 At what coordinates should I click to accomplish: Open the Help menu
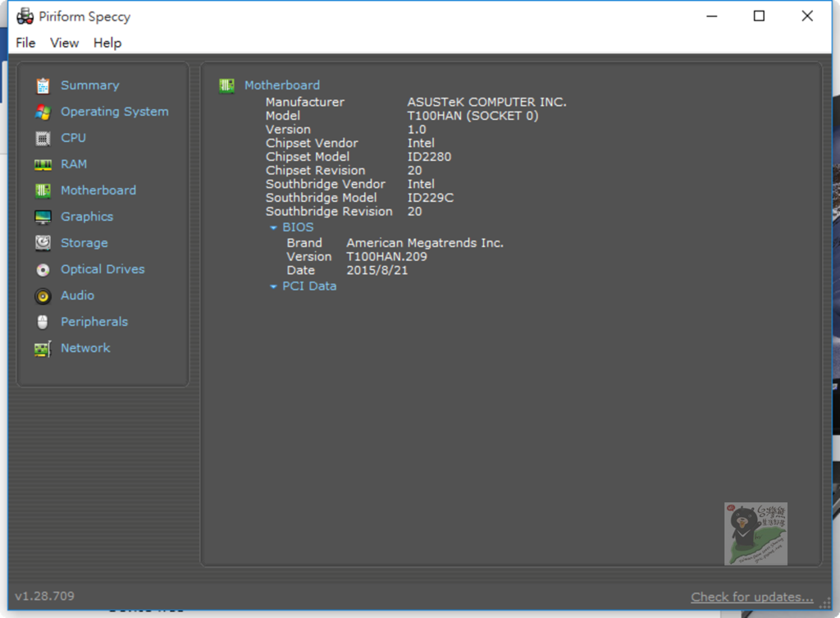coord(107,43)
